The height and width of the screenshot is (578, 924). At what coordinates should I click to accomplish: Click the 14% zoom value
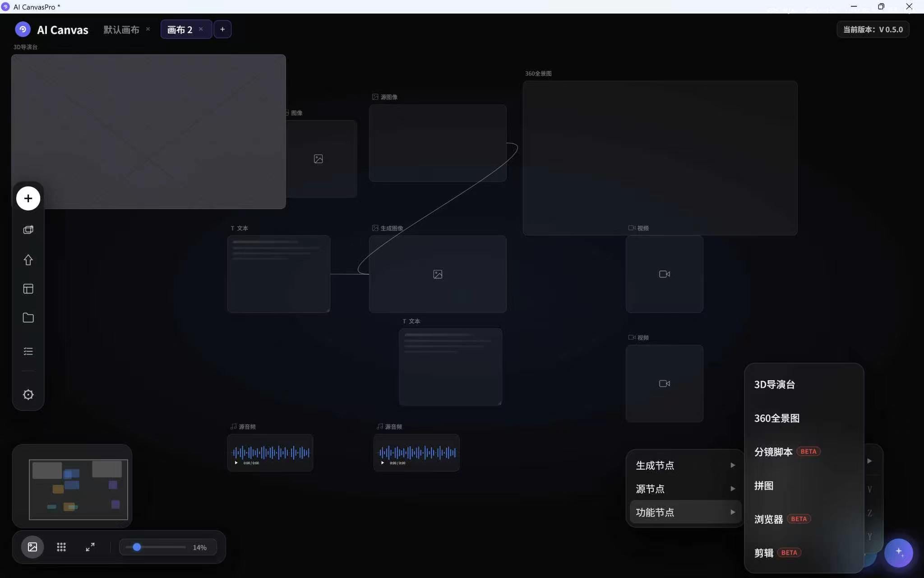199,547
